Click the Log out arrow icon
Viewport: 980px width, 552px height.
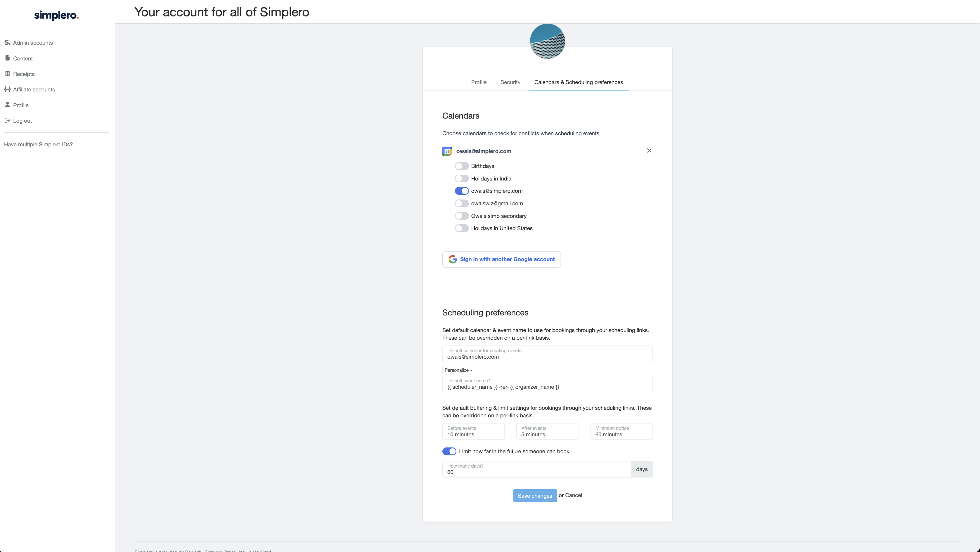pyautogui.click(x=7, y=120)
